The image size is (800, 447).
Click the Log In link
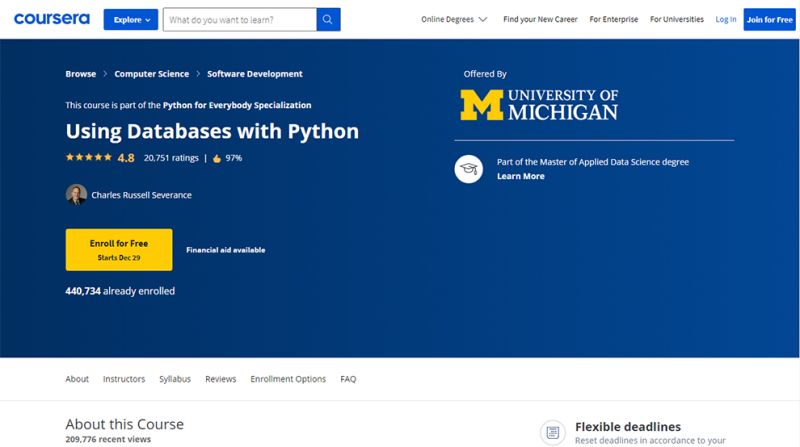click(726, 19)
